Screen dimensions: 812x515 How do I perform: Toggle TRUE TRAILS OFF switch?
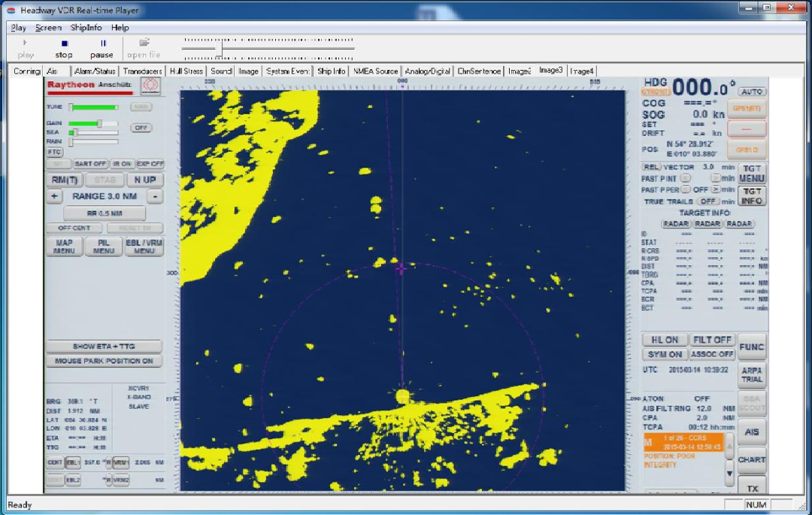707,201
